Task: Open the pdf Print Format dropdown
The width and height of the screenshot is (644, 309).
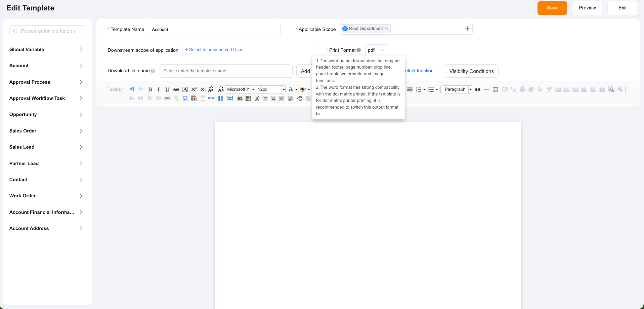Action: coord(376,50)
